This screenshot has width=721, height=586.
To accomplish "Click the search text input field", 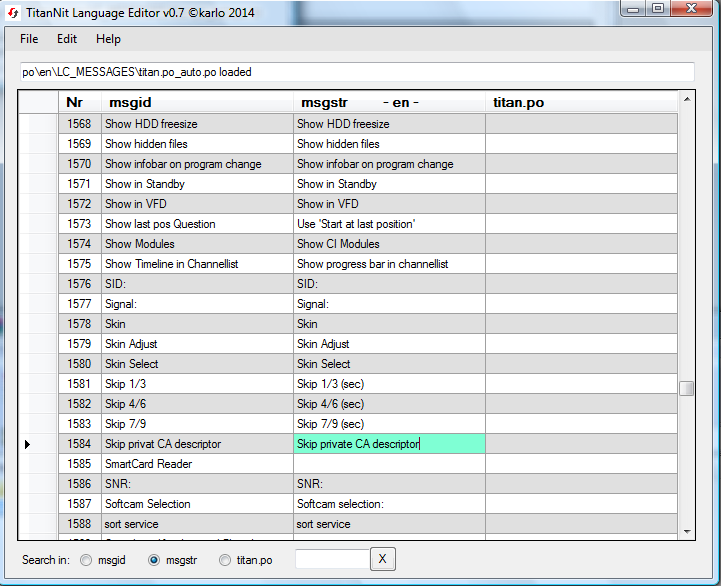I will (x=332, y=560).
